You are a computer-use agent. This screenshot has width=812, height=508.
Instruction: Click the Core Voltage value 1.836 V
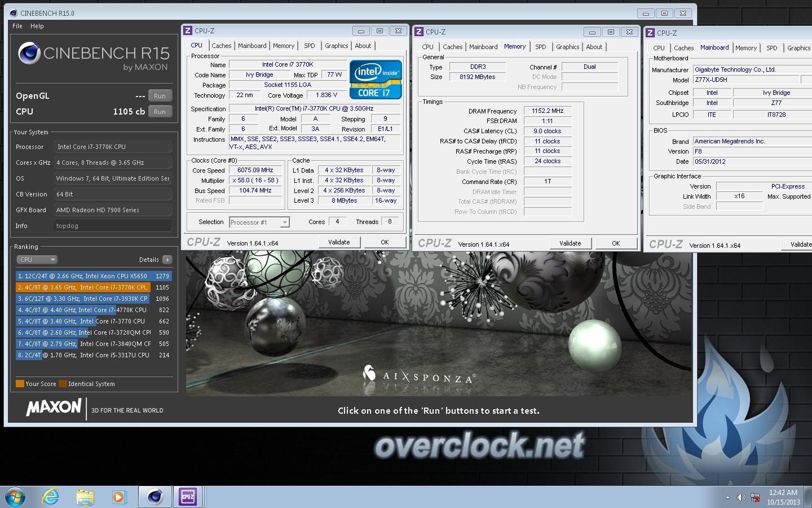point(326,95)
